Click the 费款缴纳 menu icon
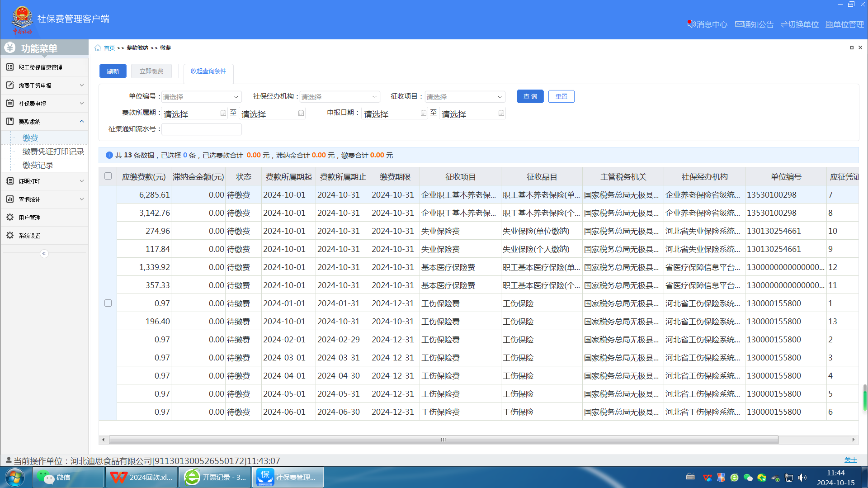Viewport: 868px width, 488px height. tap(10, 122)
